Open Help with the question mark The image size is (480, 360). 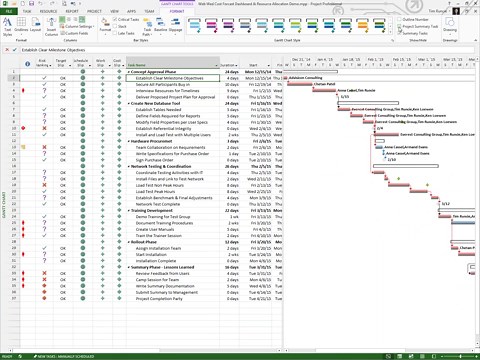tap(449, 3)
